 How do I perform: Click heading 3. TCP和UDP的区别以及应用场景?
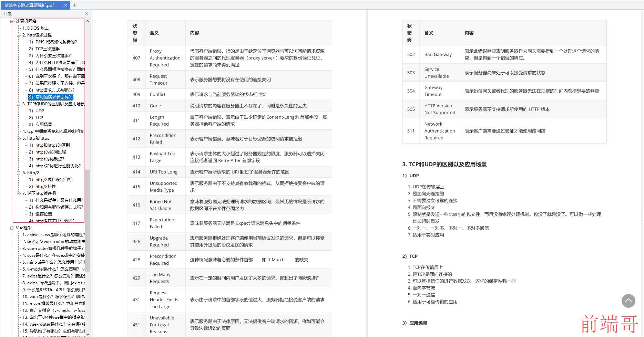point(444,164)
